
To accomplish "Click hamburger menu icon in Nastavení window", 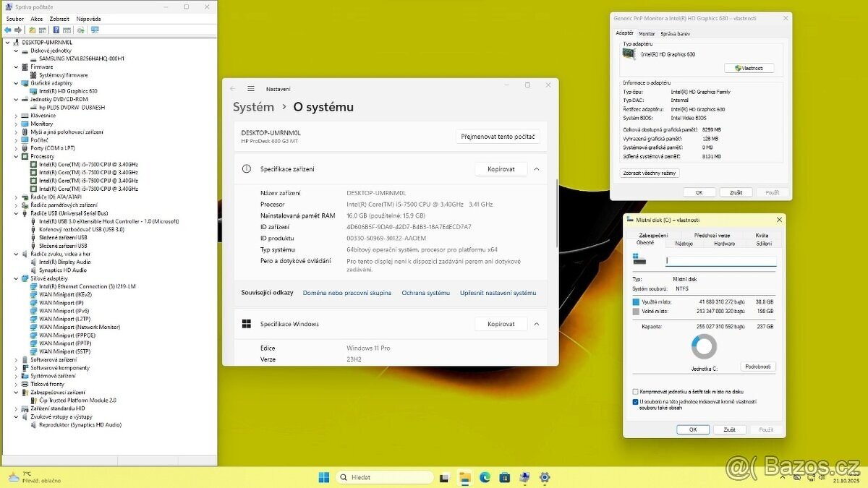I will [250, 88].
